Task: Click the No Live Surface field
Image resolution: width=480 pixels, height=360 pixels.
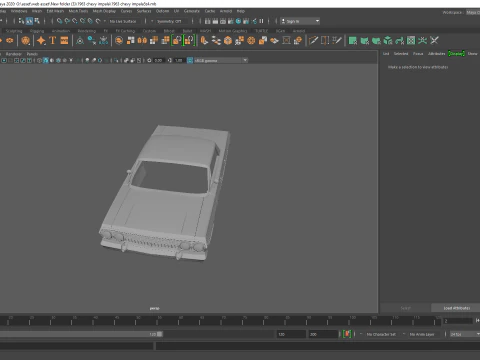Action: pyautogui.click(x=123, y=21)
